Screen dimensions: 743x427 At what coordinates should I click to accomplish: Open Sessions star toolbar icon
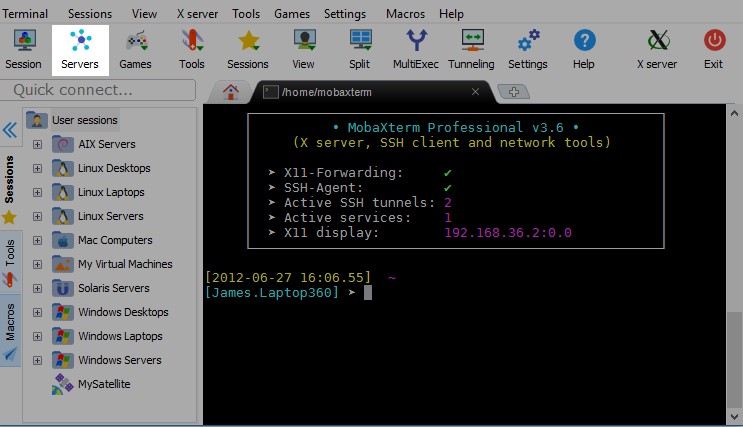248,50
